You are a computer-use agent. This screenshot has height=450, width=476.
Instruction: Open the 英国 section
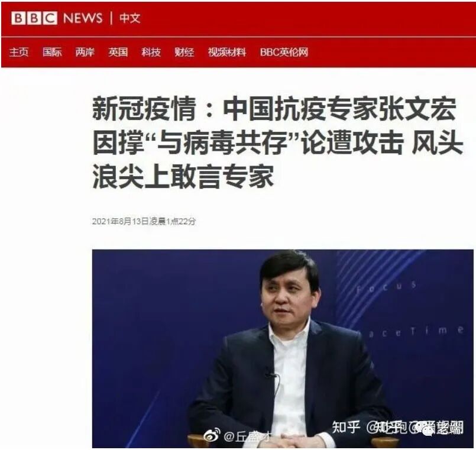118,52
